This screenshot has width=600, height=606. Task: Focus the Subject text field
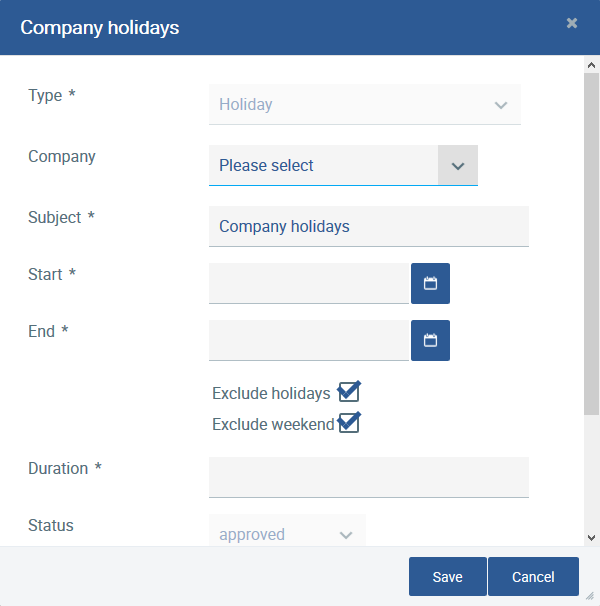point(368,227)
